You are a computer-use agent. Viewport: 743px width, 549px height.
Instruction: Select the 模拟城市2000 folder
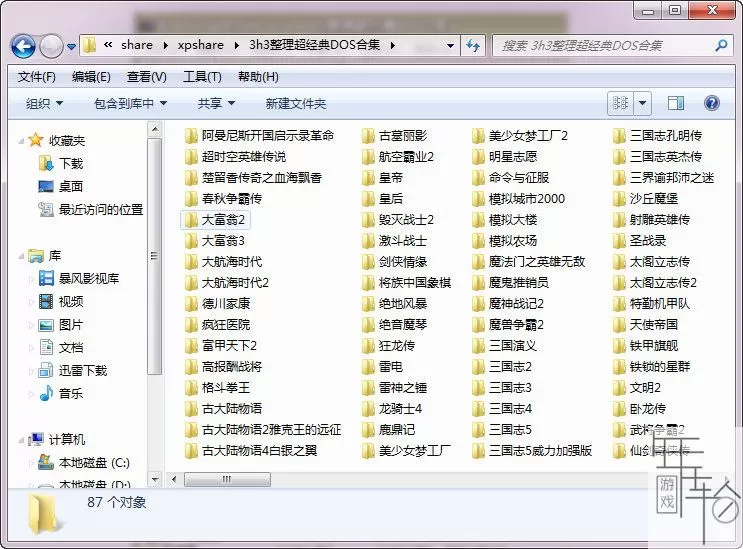tap(518, 198)
